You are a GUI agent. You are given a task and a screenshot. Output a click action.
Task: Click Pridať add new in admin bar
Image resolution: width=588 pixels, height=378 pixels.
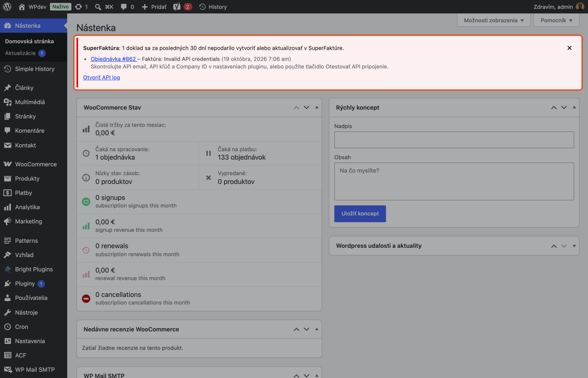154,7
